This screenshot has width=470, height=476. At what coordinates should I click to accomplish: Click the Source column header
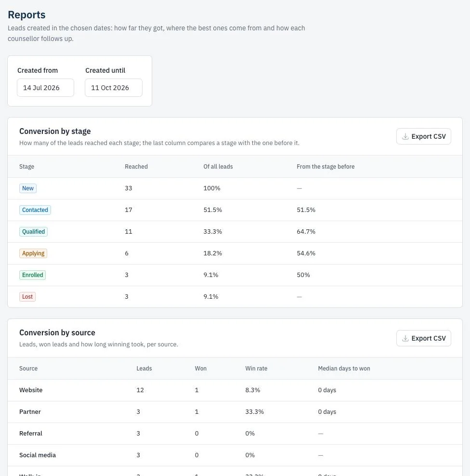[x=28, y=368]
